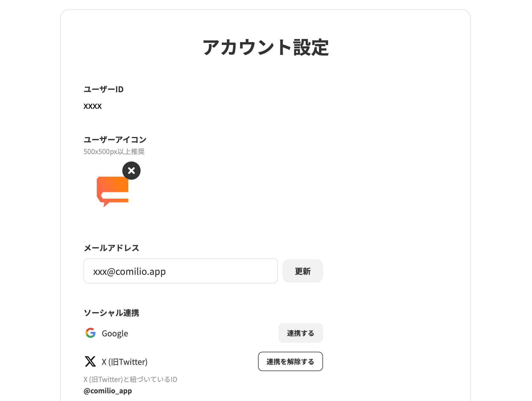Viewport: 532px width, 401px height.
Task: Click the アカウント設定 page heading
Action: 265,47
